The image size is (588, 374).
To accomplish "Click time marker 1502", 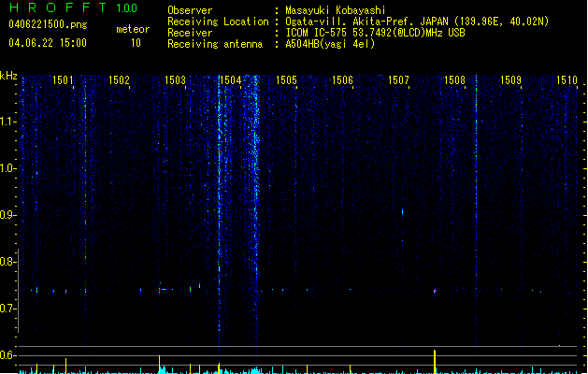I will [x=119, y=80].
